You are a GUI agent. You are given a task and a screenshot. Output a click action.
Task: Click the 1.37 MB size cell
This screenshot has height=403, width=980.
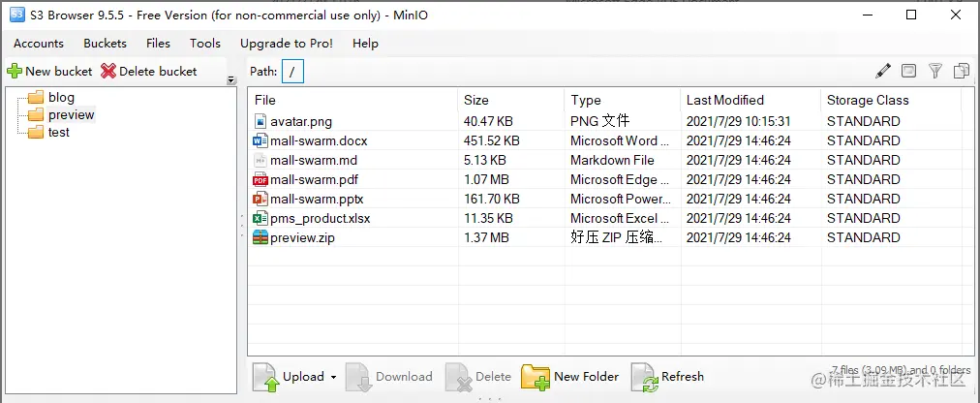point(486,237)
